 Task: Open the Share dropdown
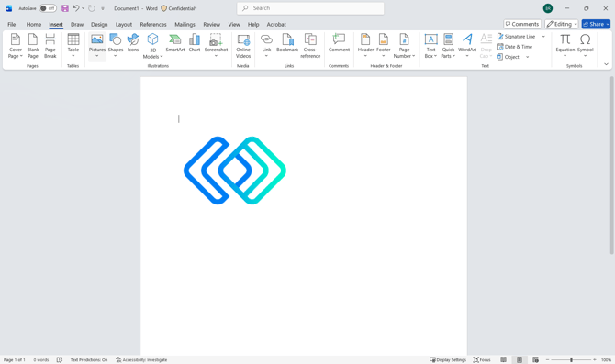coord(608,24)
